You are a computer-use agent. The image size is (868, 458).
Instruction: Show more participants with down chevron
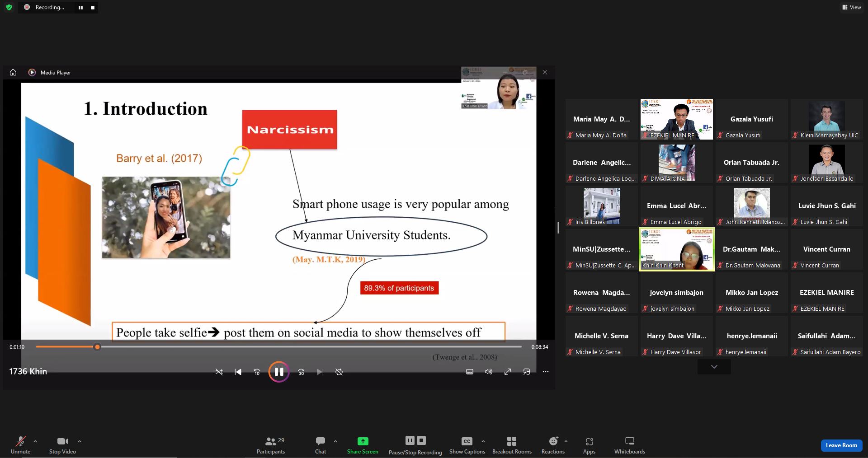point(714,367)
